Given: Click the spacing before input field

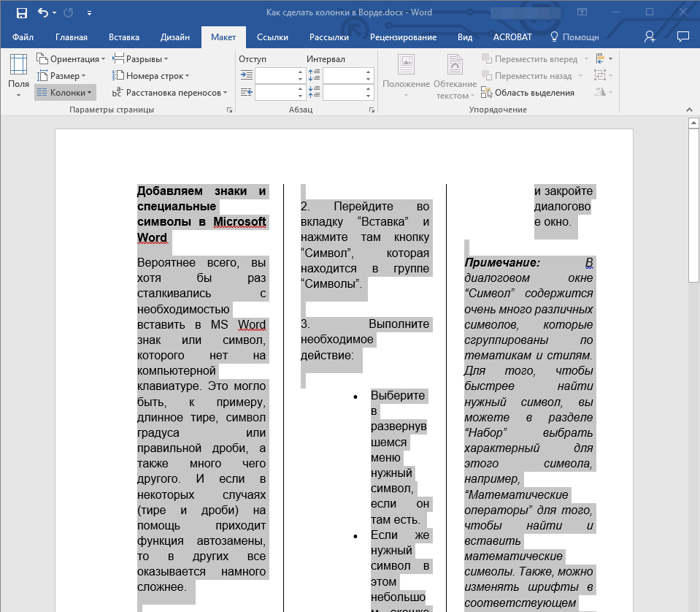Looking at the screenshot, I should [343, 75].
